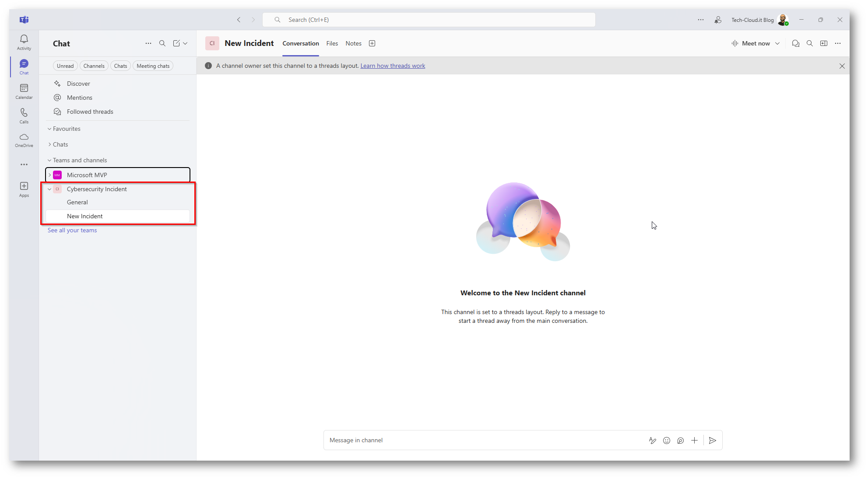Open Calendar from the left rail
Image resolution: width=868 pixels, height=479 pixels.
[24, 91]
